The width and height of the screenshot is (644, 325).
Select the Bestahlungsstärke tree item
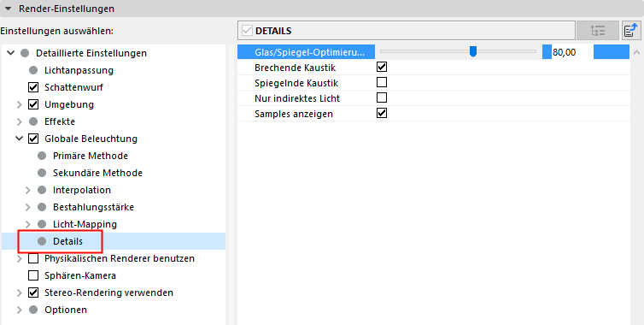coord(93,207)
